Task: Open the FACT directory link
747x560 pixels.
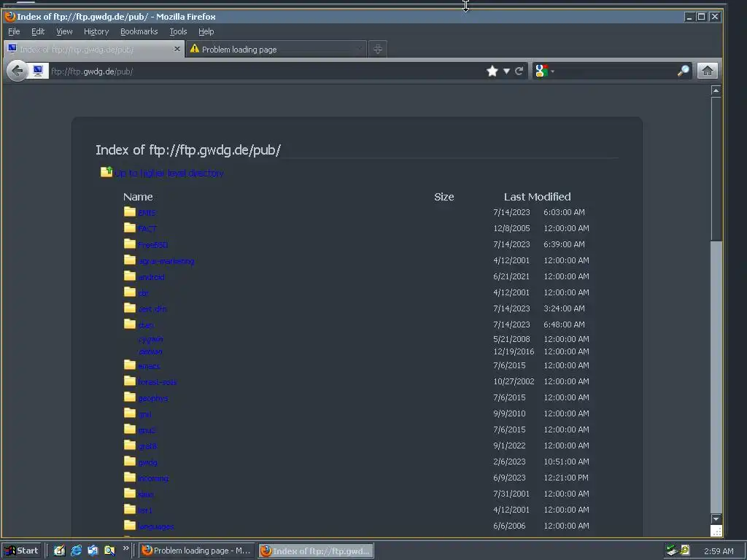Action: pyautogui.click(x=147, y=229)
